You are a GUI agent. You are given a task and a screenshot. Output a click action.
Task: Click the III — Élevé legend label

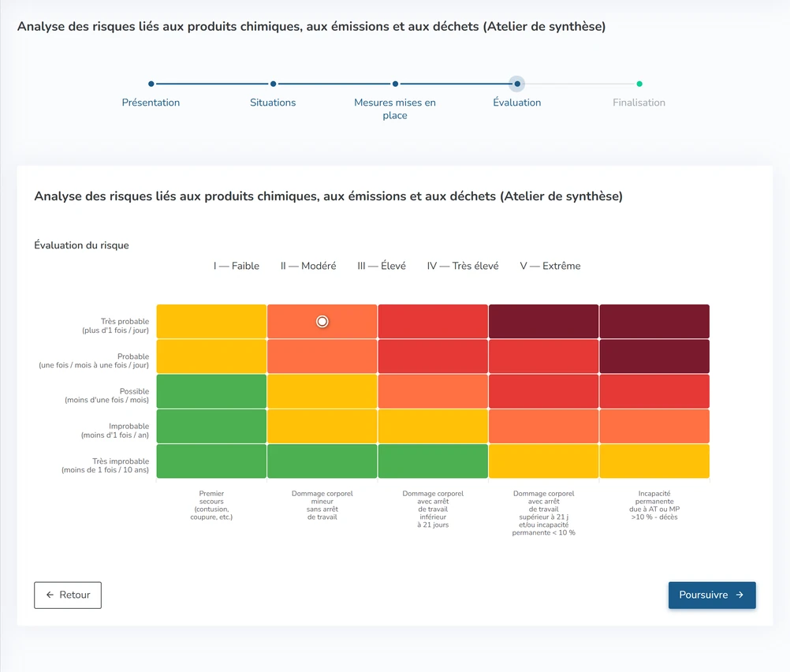[382, 266]
